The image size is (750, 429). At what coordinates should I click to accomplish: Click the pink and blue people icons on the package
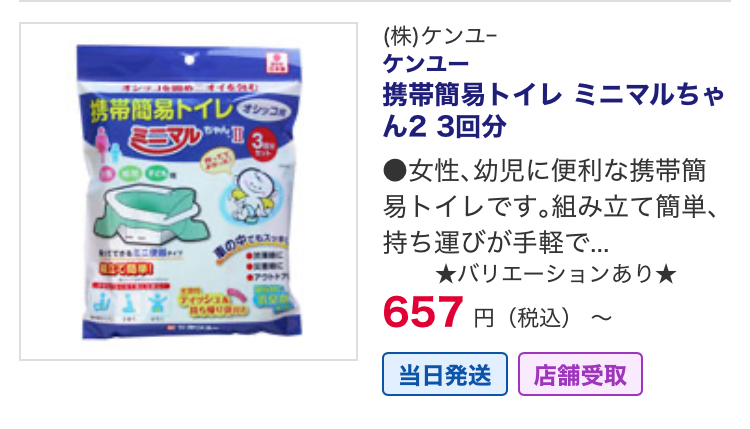[109, 146]
